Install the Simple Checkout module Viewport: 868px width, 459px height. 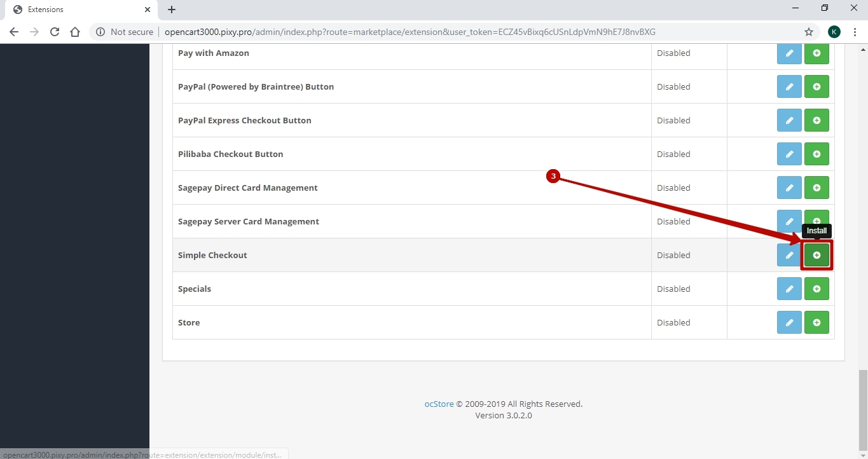pyautogui.click(x=816, y=255)
